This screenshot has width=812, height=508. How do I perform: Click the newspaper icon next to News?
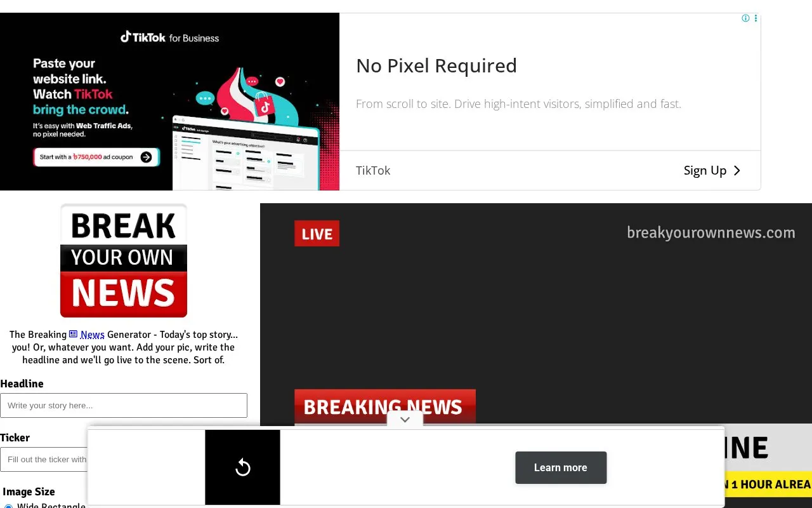[74, 334]
